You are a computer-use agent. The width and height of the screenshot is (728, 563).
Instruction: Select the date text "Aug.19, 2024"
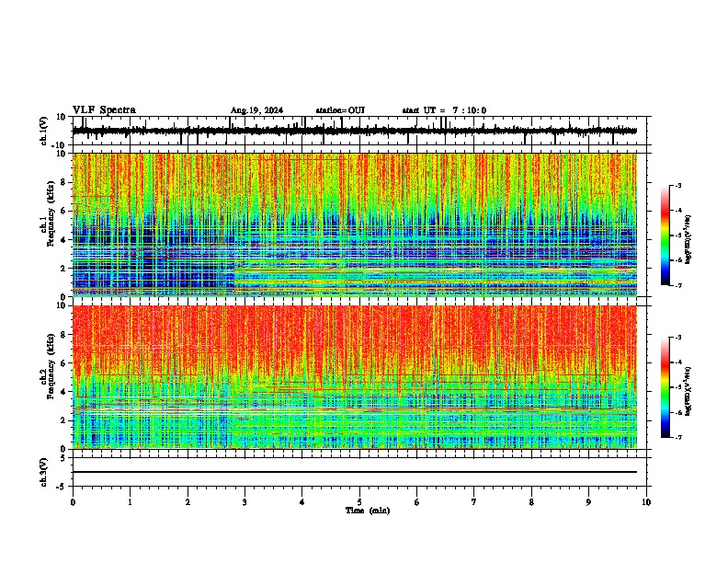256,110
